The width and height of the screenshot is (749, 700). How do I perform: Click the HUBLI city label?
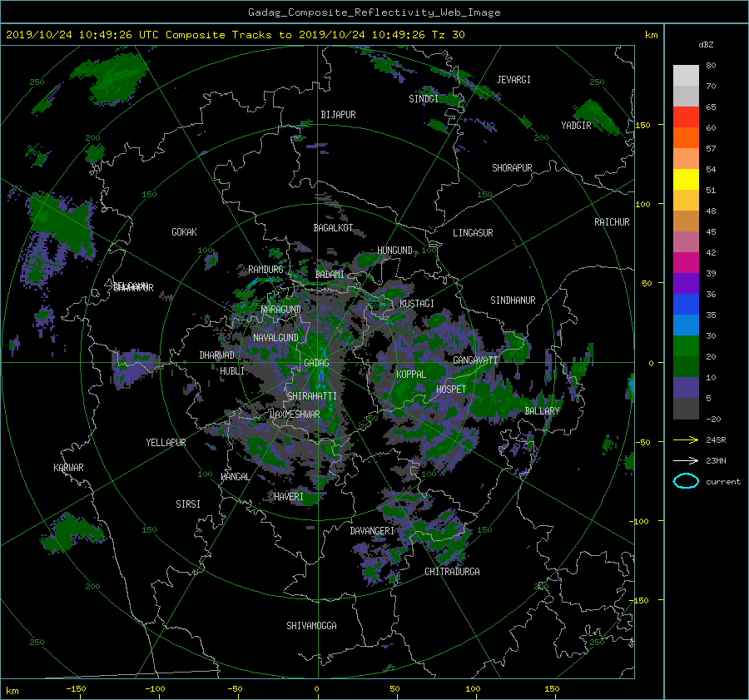pyautogui.click(x=232, y=371)
